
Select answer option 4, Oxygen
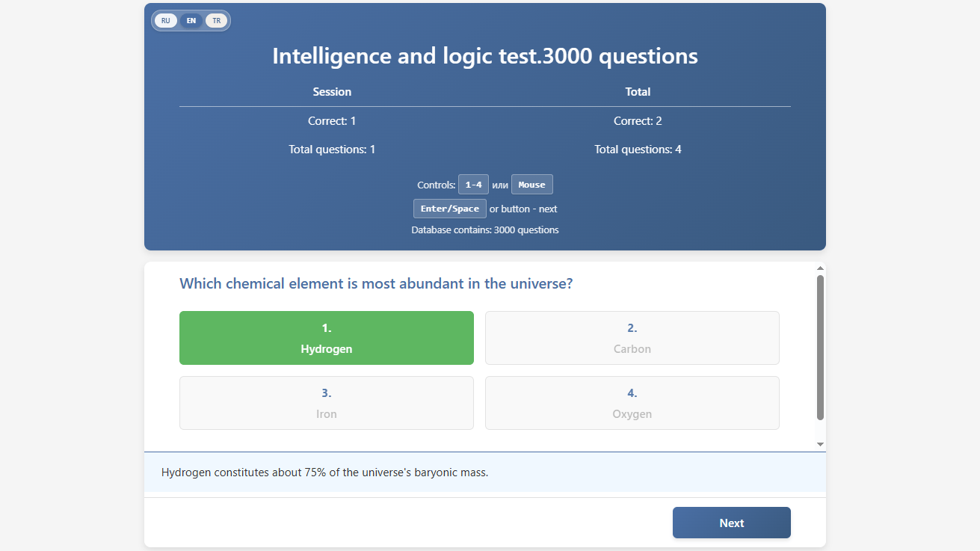[632, 403]
